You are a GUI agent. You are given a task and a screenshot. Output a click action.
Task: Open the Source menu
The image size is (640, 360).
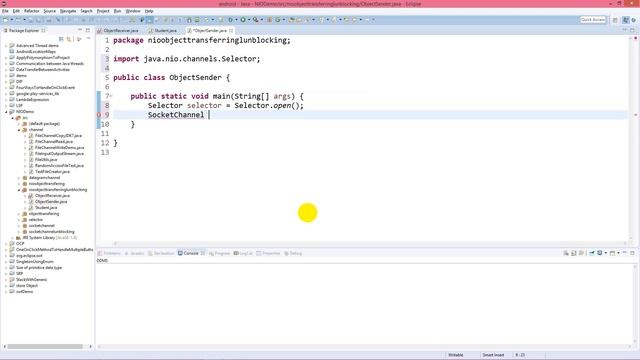click(x=49, y=11)
